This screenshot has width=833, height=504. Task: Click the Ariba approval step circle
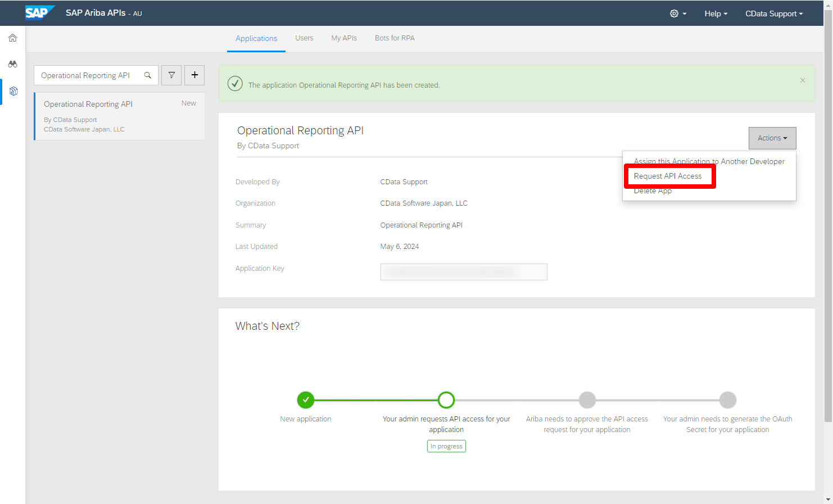(x=587, y=400)
